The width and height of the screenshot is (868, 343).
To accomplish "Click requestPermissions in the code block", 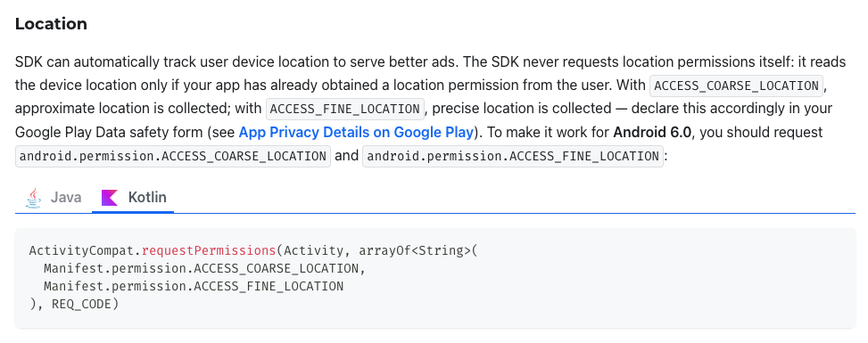I will point(209,250).
